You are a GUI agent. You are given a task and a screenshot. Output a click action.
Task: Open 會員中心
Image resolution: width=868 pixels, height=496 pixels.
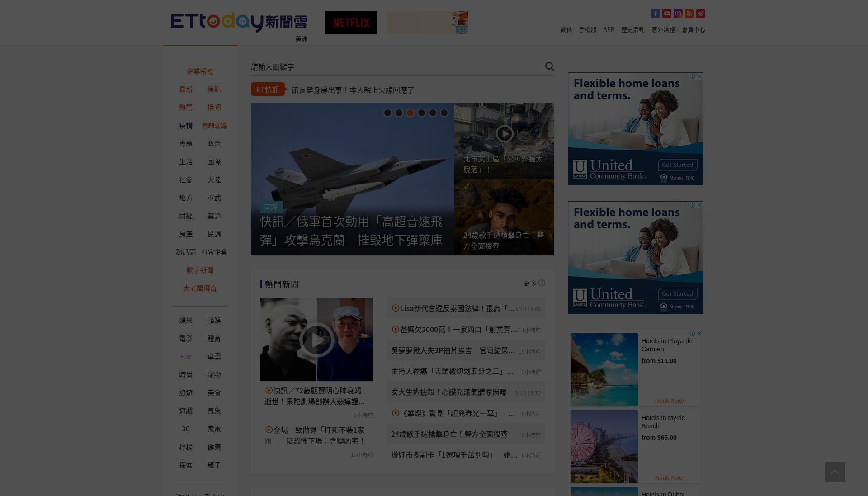(693, 29)
